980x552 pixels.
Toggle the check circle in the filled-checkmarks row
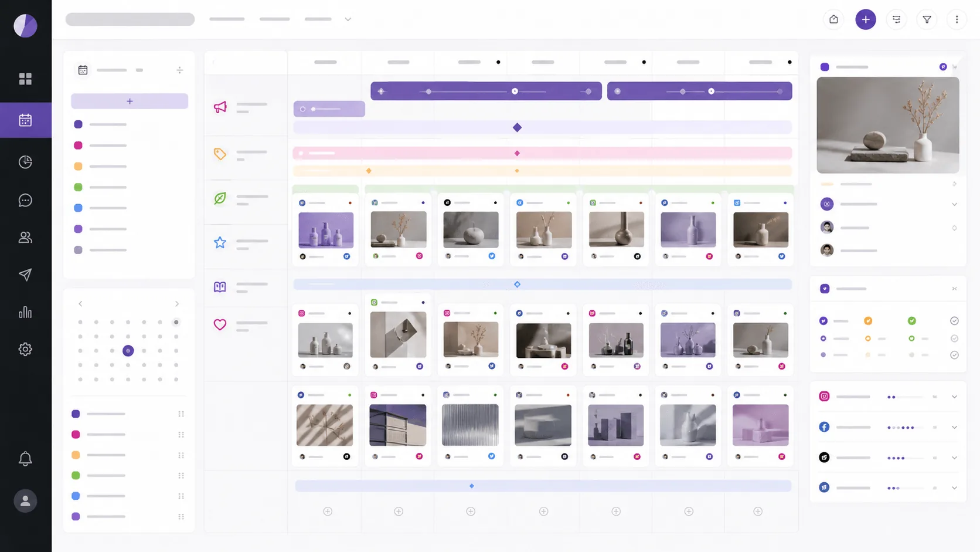tap(954, 321)
